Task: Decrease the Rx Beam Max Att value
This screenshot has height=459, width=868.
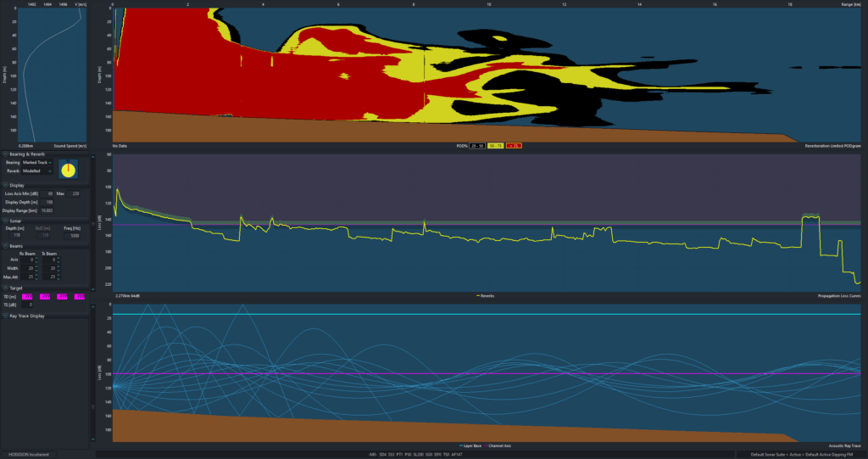Action: pos(36,279)
